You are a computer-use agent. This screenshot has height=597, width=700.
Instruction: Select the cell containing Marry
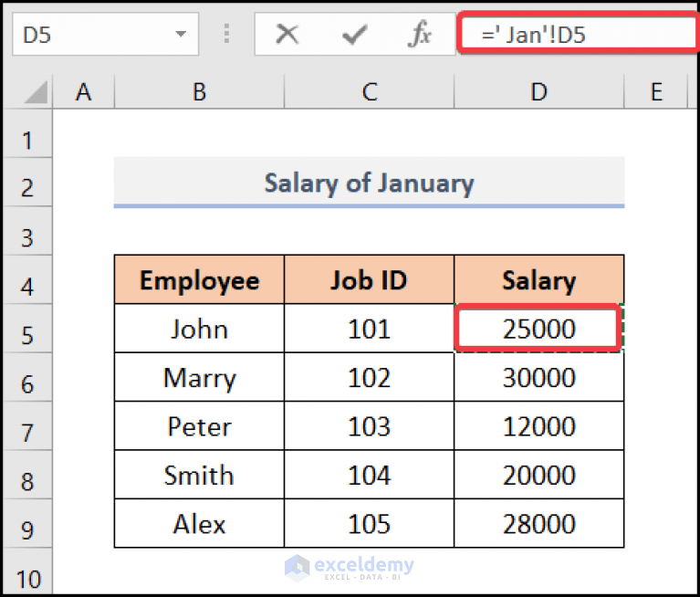point(199,377)
